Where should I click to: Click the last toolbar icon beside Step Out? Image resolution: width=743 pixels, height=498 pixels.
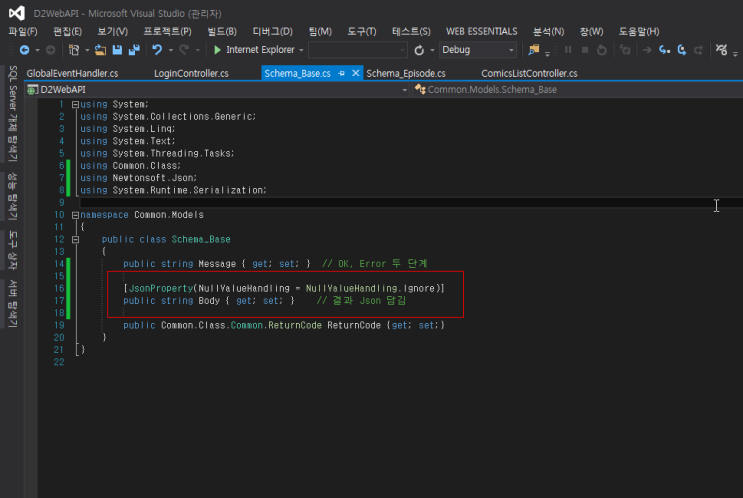point(722,50)
